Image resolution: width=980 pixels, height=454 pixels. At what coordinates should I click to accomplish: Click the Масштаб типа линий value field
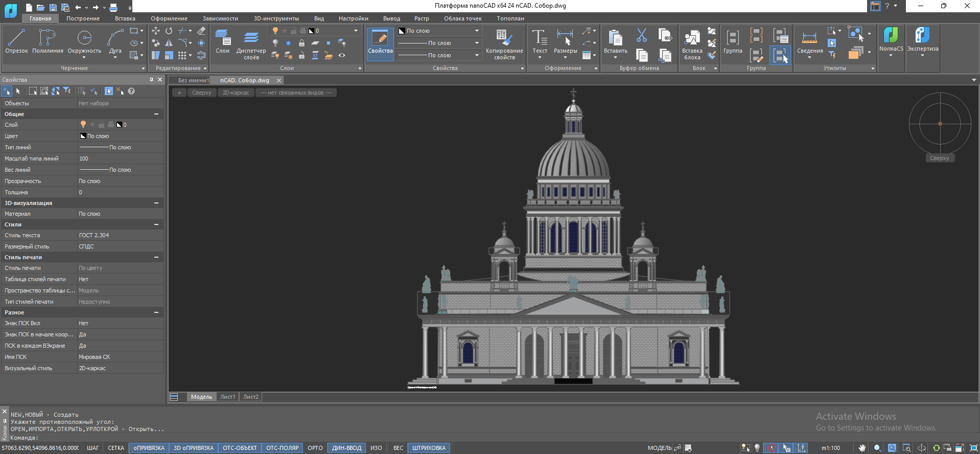pyautogui.click(x=120, y=158)
